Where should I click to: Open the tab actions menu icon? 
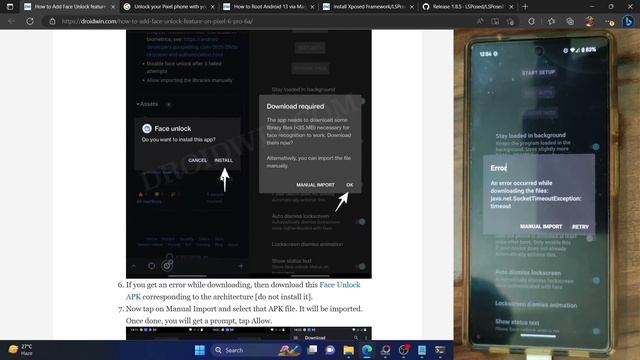point(10,7)
